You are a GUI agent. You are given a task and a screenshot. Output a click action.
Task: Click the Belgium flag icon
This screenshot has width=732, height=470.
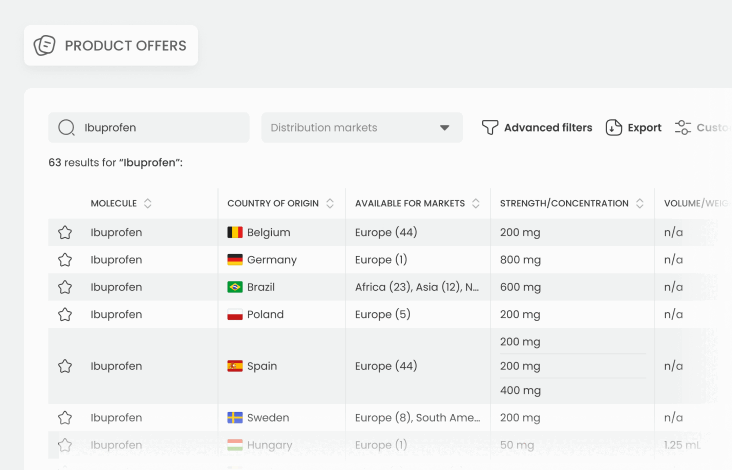coord(235,232)
